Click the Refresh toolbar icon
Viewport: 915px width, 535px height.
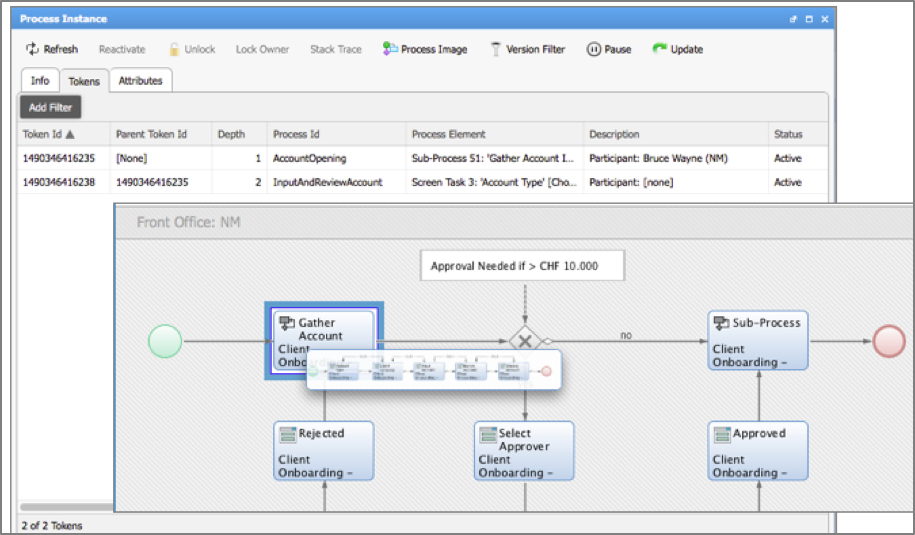click(x=32, y=49)
